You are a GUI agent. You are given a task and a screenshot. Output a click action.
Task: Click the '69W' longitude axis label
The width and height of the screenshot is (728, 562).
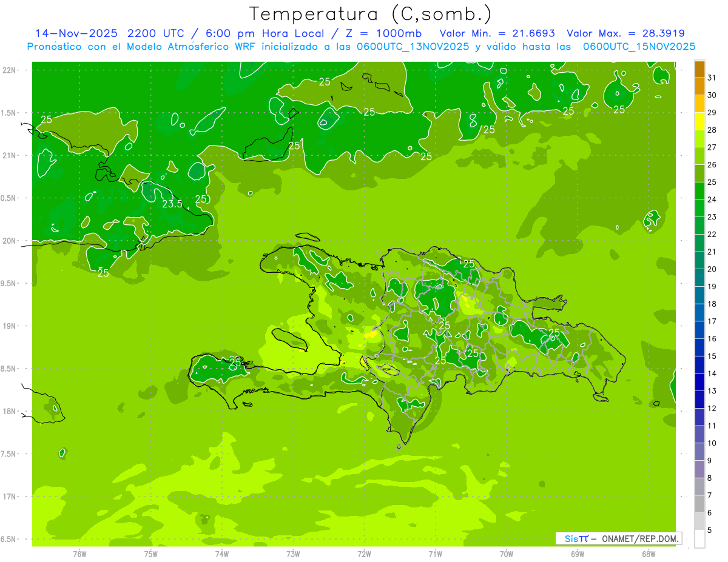(578, 554)
